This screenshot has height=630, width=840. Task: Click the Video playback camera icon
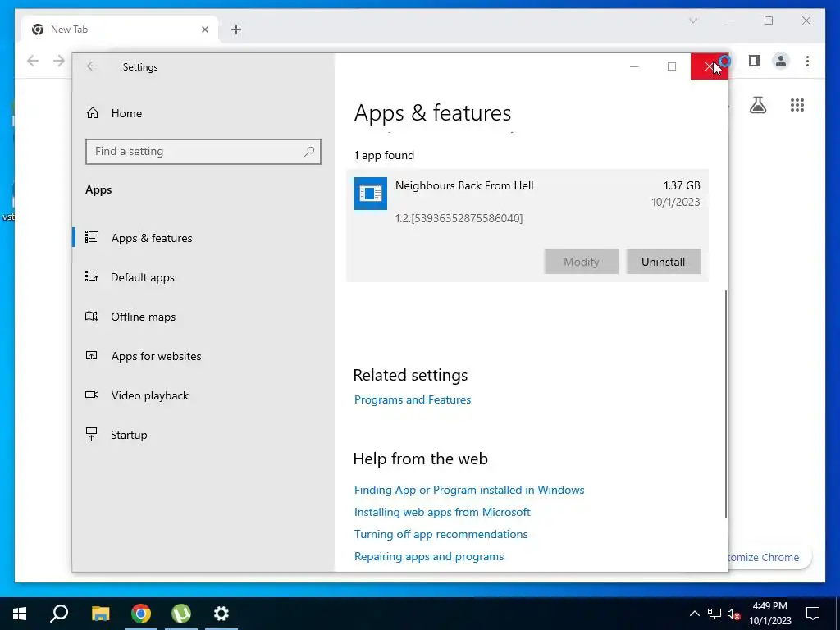pos(92,395)
